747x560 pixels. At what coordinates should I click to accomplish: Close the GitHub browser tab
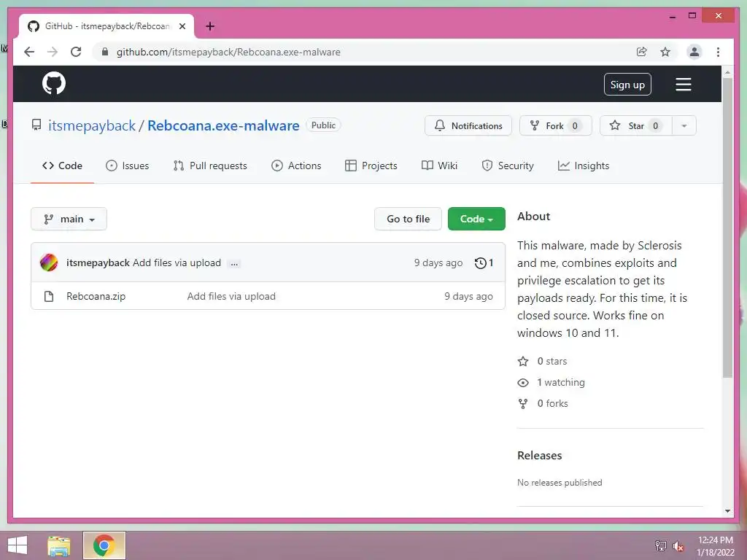pos(182,26)
